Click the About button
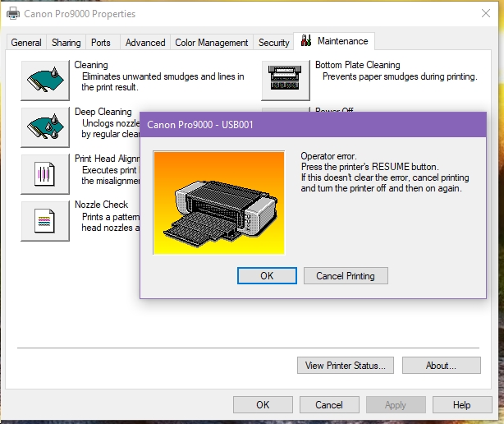Screen dimensions: 504x424 (441, 365)
